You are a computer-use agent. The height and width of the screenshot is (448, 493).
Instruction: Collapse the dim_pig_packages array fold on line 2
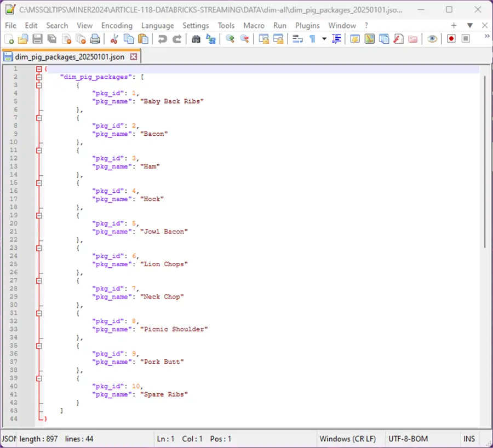(39, 77)
